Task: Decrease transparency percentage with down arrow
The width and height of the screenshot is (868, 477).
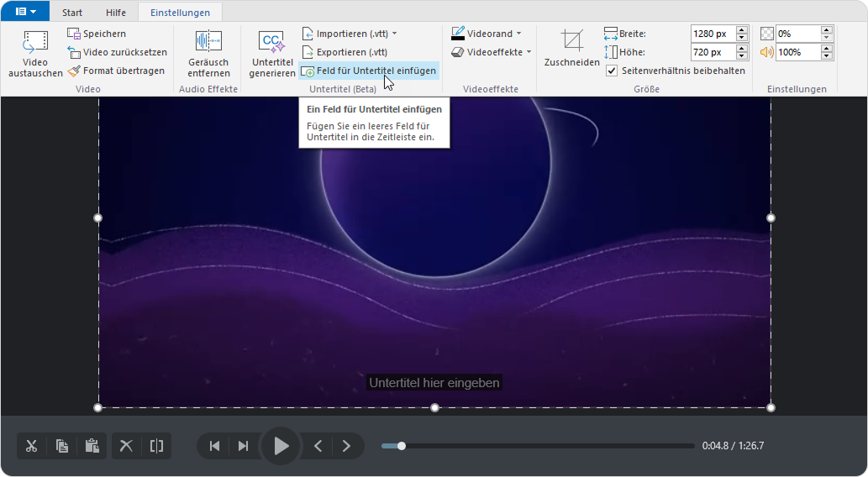Action: pos(827,38)
